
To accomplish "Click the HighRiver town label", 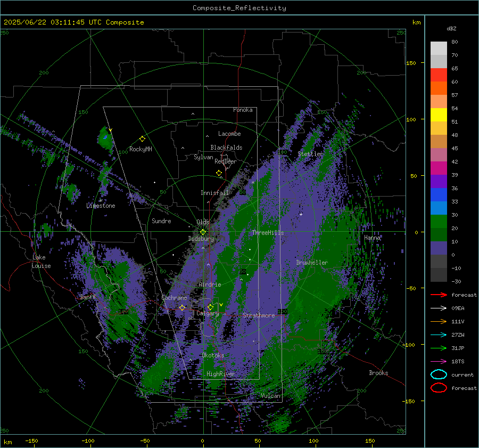I will click(221, 374).
